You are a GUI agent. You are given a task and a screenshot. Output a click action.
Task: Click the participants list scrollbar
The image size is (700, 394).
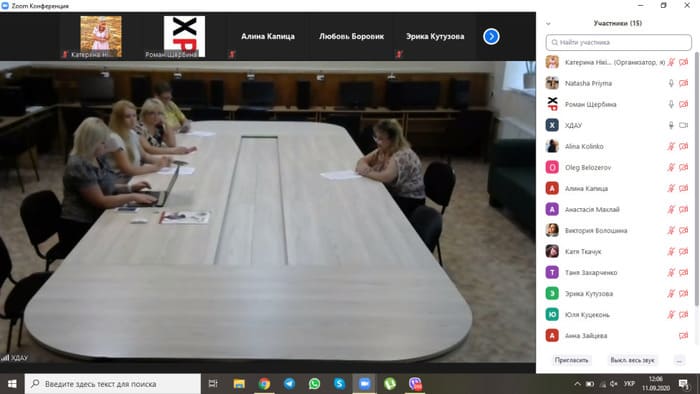696,178
